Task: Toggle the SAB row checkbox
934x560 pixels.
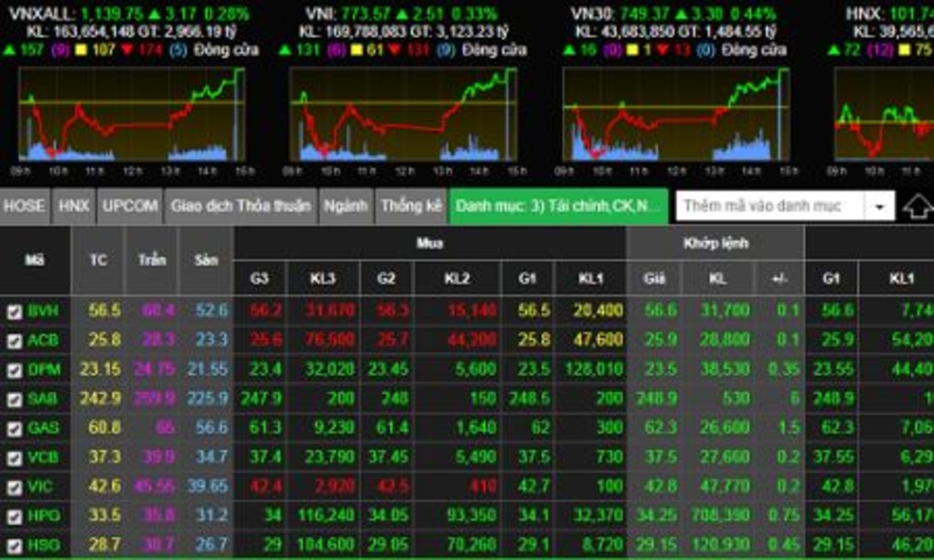Action: click(14, 399)
